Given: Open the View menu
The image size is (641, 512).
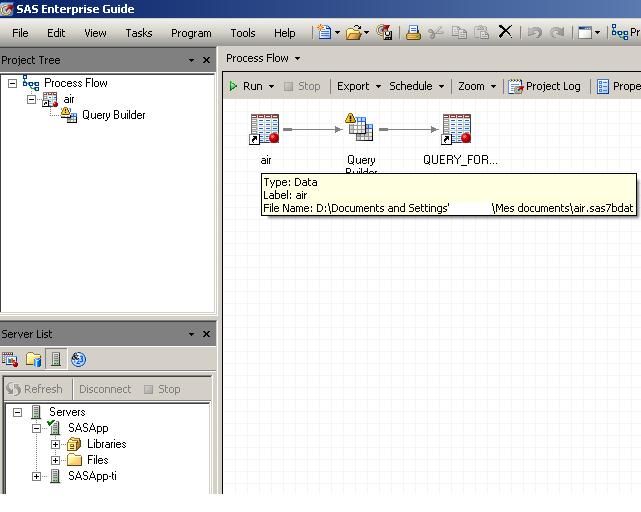Looking at the screenshot, I should [x=95, y=33].
